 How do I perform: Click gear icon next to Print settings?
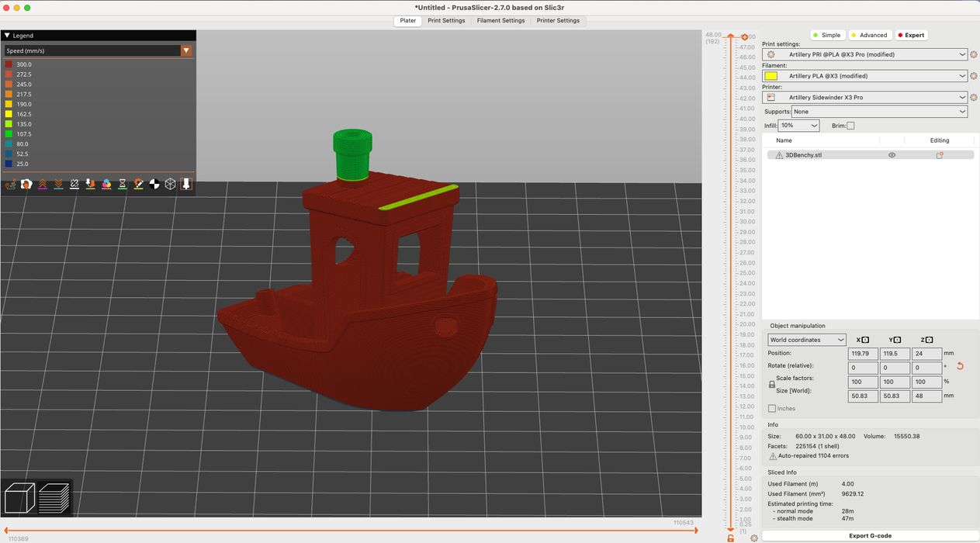[973, 54]
